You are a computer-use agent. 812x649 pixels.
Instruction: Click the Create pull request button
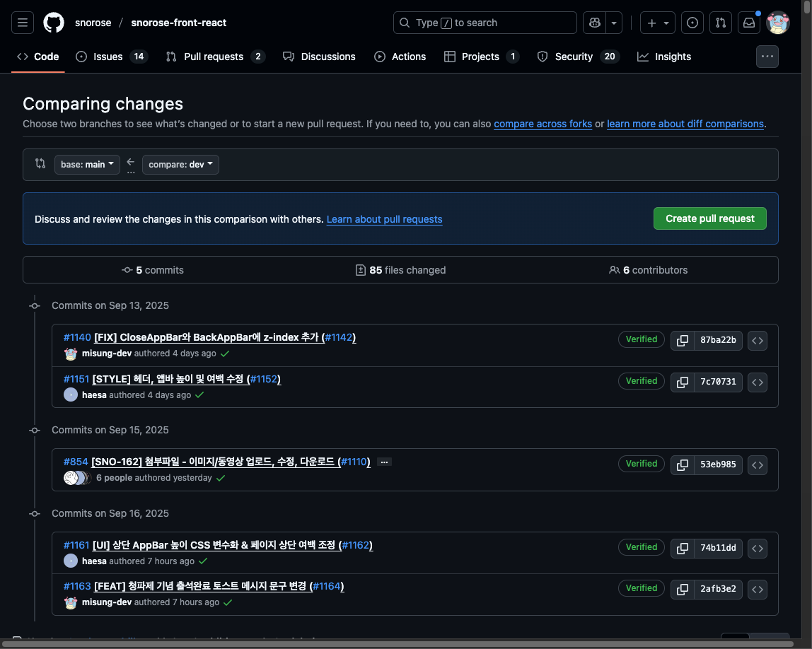(x=710, y=218)
